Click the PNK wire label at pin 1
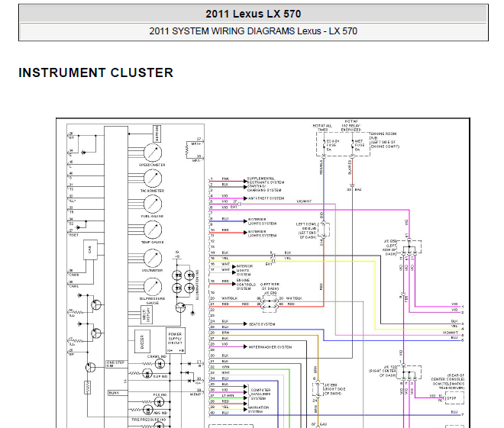 (x=225, y=179)
